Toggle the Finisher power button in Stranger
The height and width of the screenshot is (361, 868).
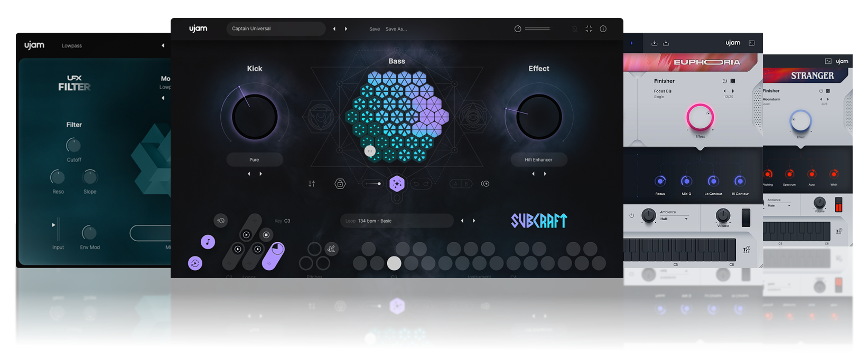821,91
